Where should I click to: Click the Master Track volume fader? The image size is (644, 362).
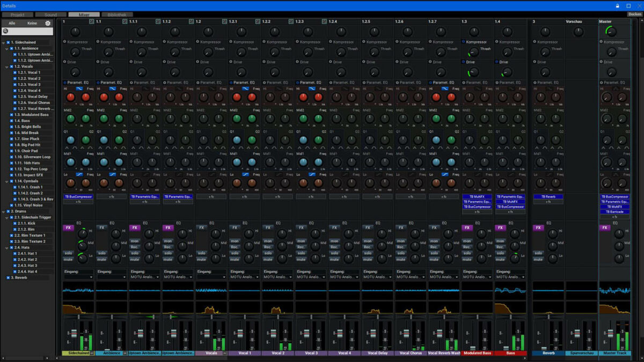pyautogui.click(x=611, y=333)
